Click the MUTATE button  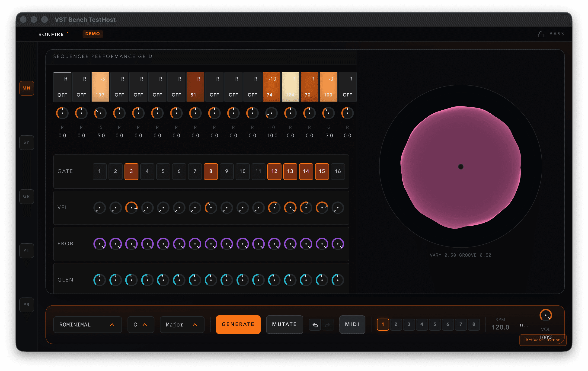coord(284,325)
